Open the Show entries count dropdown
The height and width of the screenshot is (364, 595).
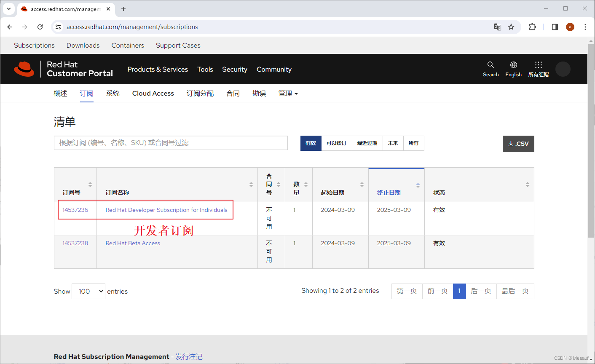pos(88,291)
